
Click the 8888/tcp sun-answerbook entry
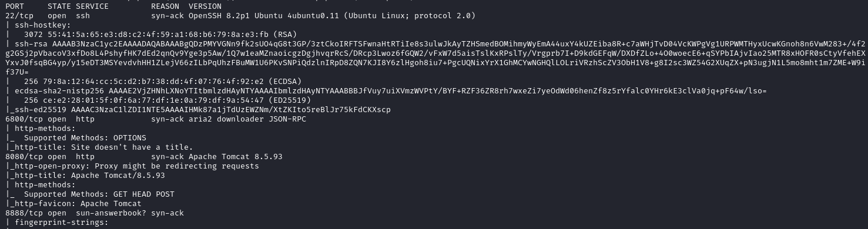coord(95,213)
